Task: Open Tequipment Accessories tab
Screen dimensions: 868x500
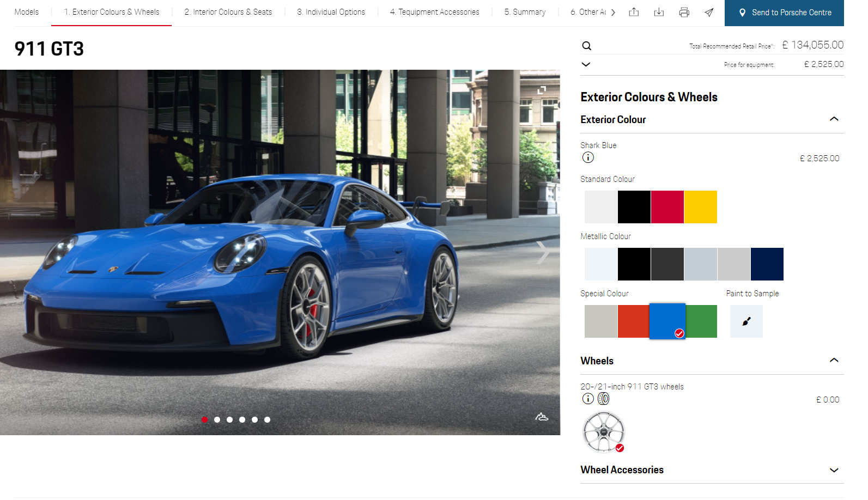Action: pos(434,12)
